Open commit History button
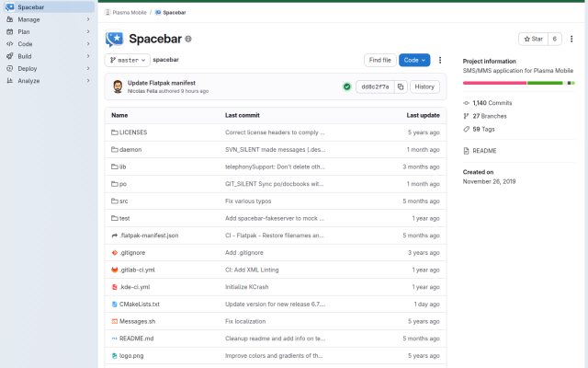This screenshot has height=368, width=588. (x=424, y=86)
